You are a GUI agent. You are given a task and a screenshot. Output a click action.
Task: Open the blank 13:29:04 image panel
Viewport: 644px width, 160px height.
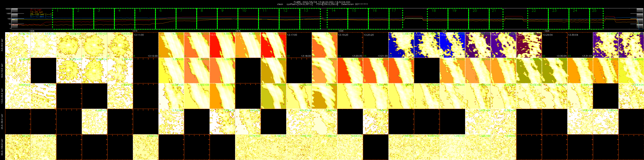click(554, 45)
